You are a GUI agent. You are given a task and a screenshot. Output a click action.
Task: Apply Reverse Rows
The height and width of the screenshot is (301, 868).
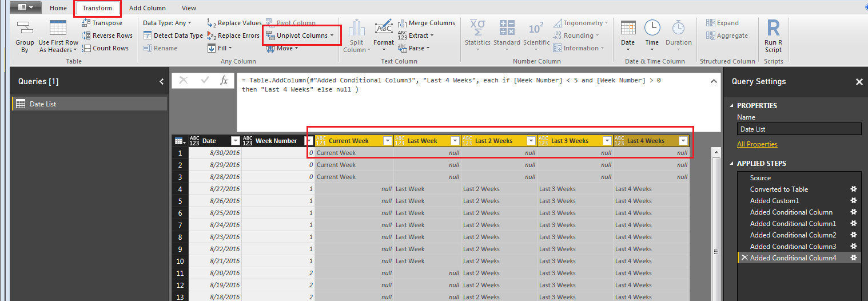point(107,35)
